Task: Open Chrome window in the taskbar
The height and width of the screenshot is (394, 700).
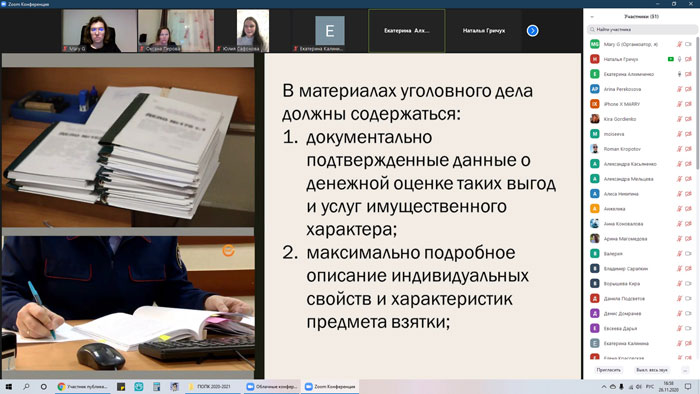Action: 83,387
